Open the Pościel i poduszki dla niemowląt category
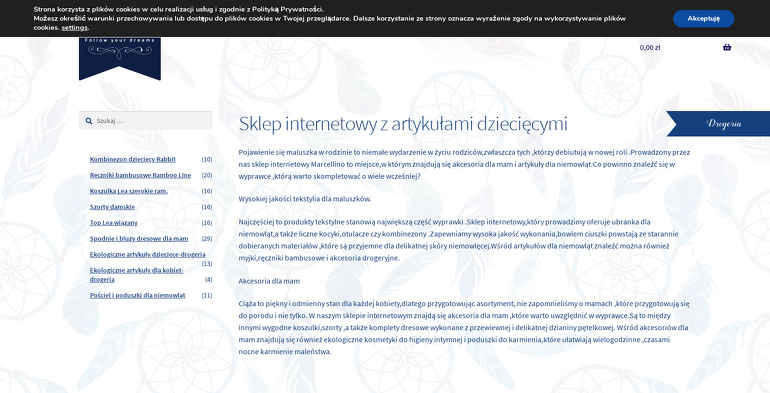 (x=138, y=296)
